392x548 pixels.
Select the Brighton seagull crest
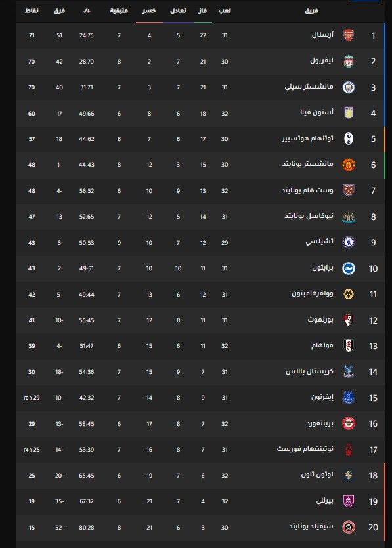coord(348,267)
